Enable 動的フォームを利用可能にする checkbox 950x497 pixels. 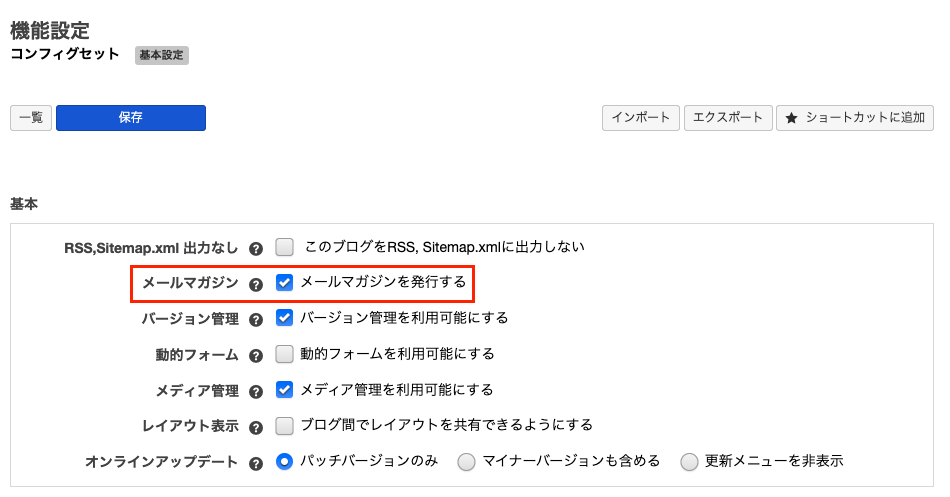(x=285, y=354)
